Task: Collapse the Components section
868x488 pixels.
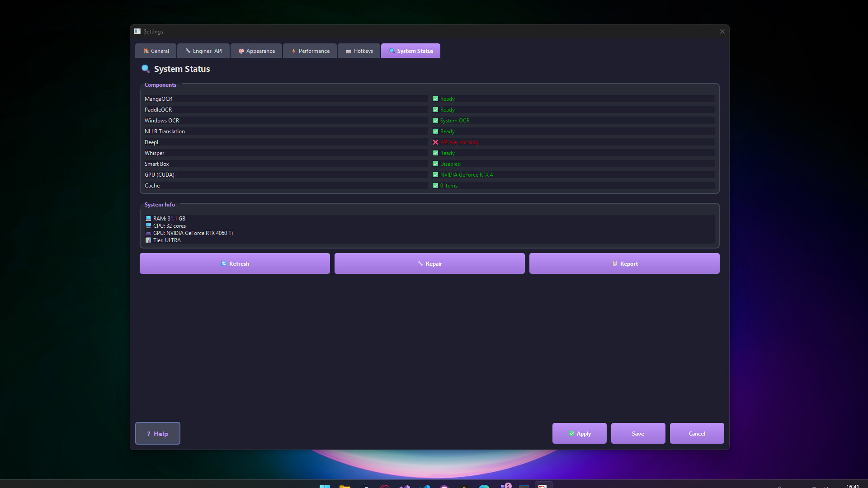Action: click(x=160, y=84)
